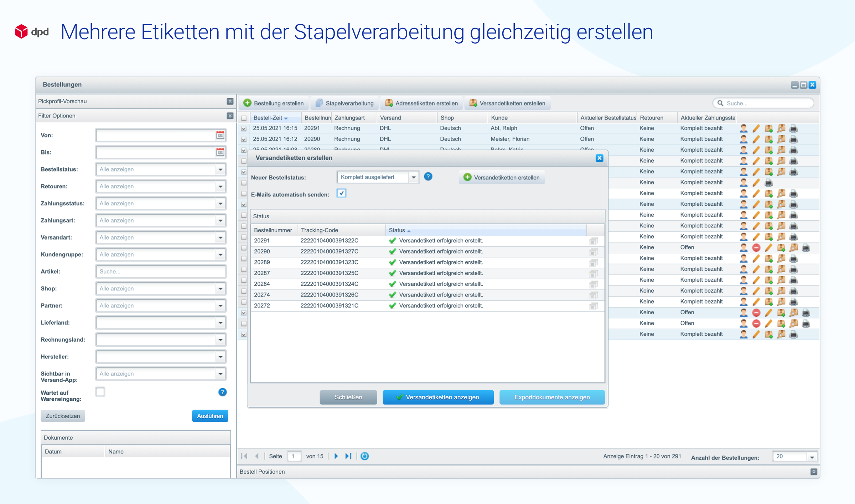Click Exportdokumente anzeigen button
This screenshot has width=855, height=504.
click(552, 397)
